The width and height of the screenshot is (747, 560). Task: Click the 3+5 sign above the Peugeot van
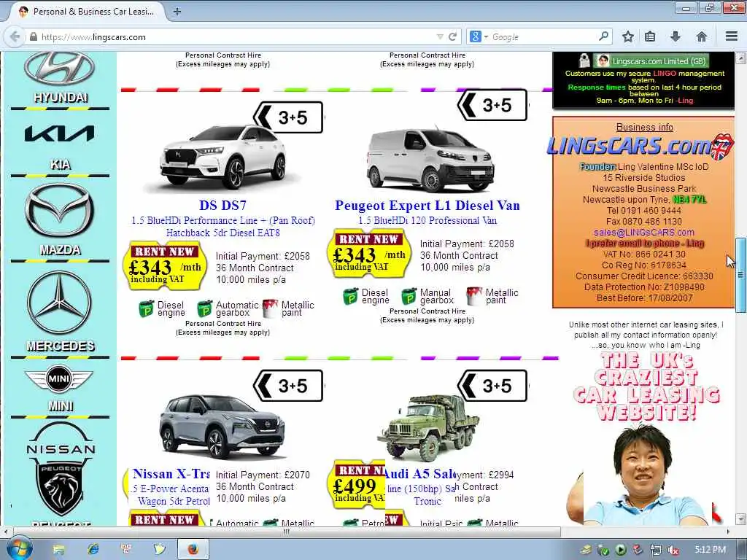tap(492, 105)
